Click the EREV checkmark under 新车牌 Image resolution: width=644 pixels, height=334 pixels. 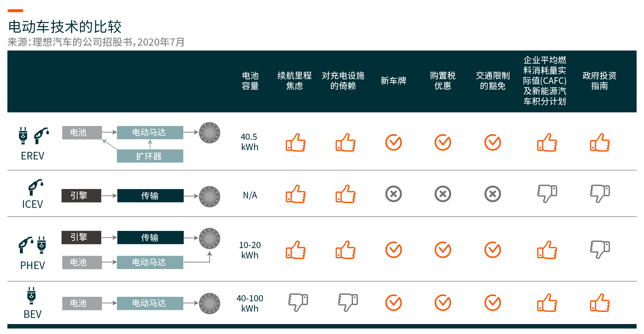393,142
